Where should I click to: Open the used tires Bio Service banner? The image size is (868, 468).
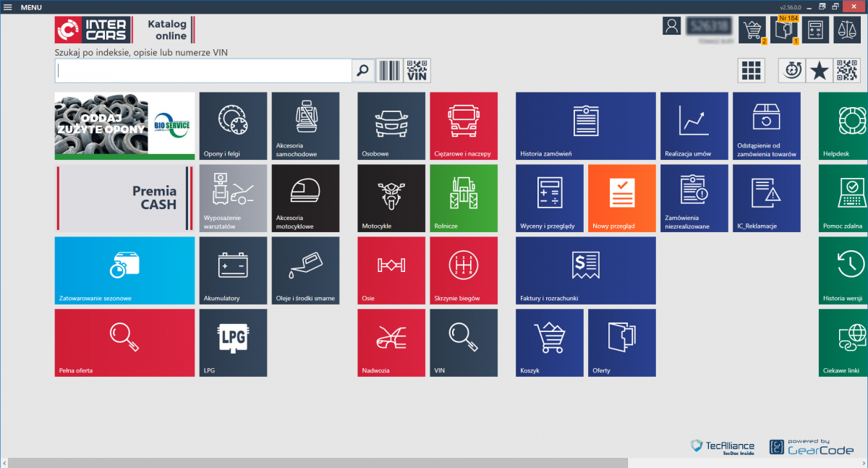pos(124,126)
